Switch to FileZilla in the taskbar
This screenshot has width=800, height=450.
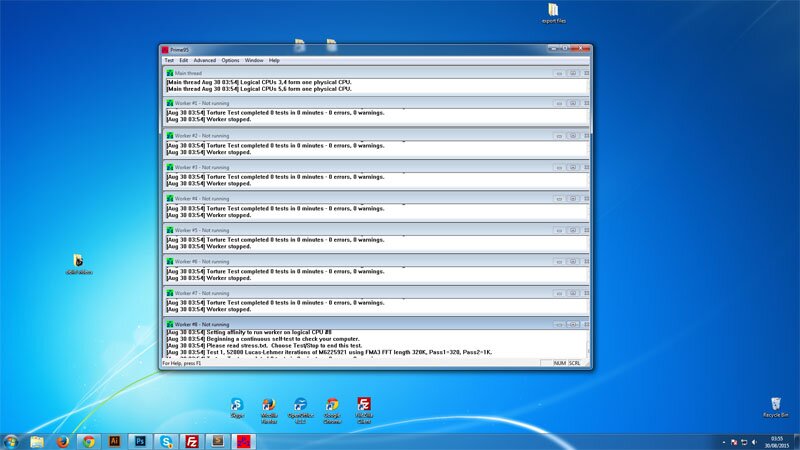192,441
